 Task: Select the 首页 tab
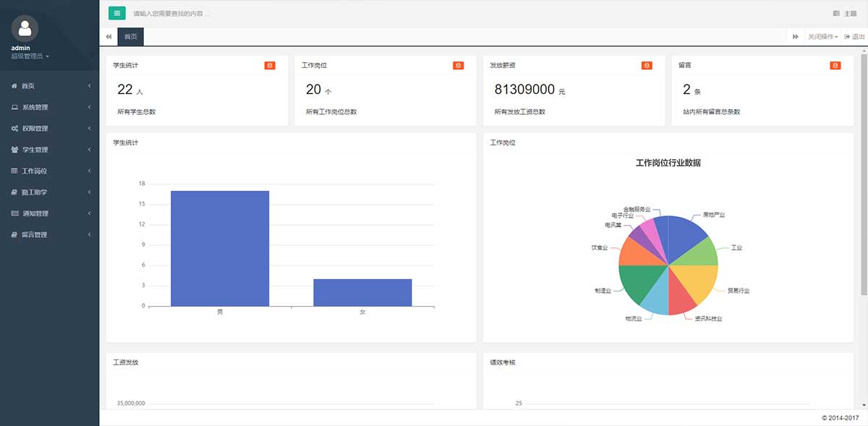(x=130, y=37)
